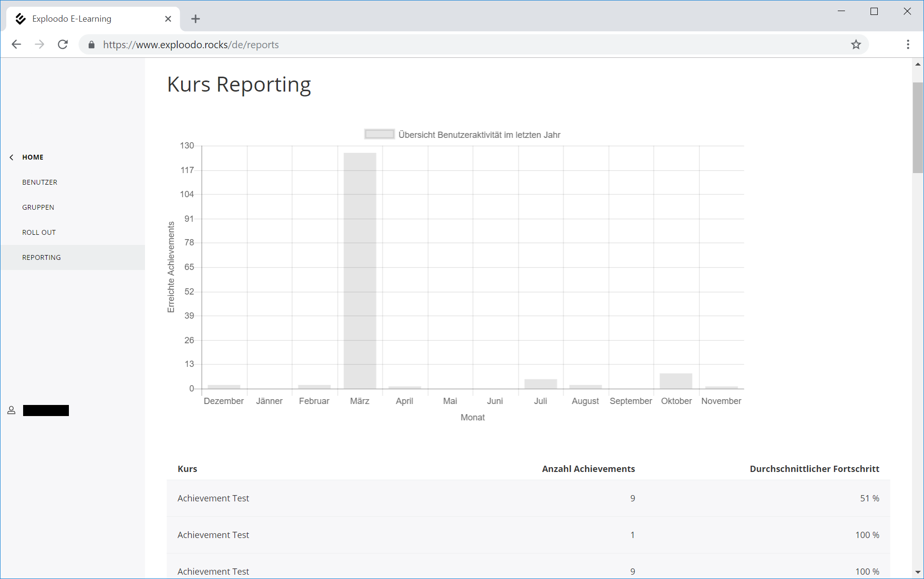Select first Achievement Test table row
This screenshot has height=579, width=924.
528,498
